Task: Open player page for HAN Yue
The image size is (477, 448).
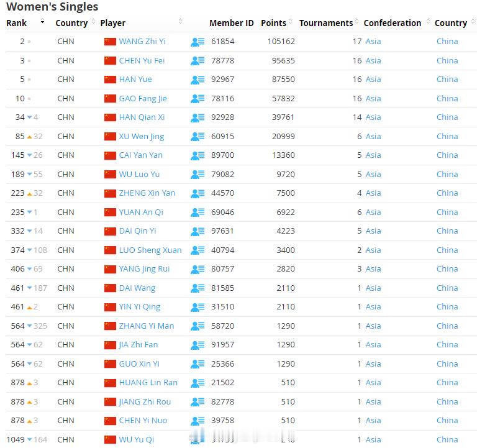Action: click(135, 80)
